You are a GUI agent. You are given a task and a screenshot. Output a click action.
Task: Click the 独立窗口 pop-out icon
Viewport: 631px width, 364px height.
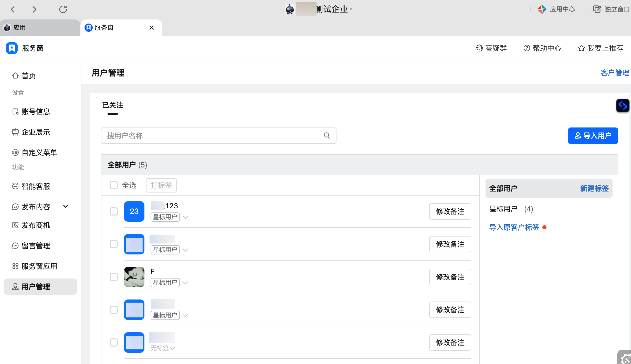tap(597, 9)
